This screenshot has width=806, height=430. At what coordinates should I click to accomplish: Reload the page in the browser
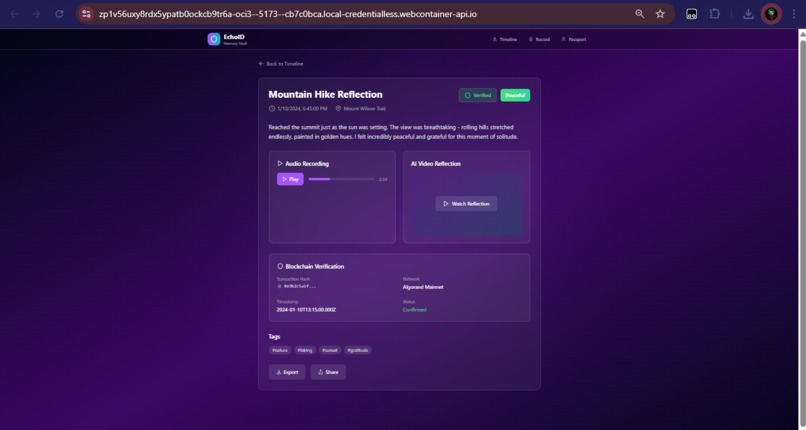tap(59, 14)
